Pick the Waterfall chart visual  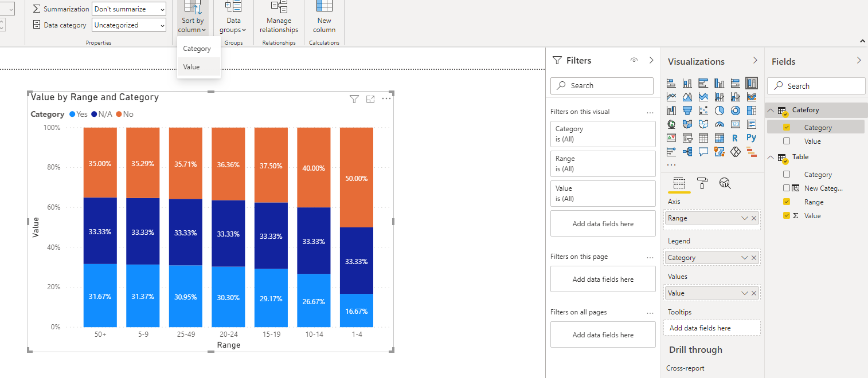click(x=671, y=111)
